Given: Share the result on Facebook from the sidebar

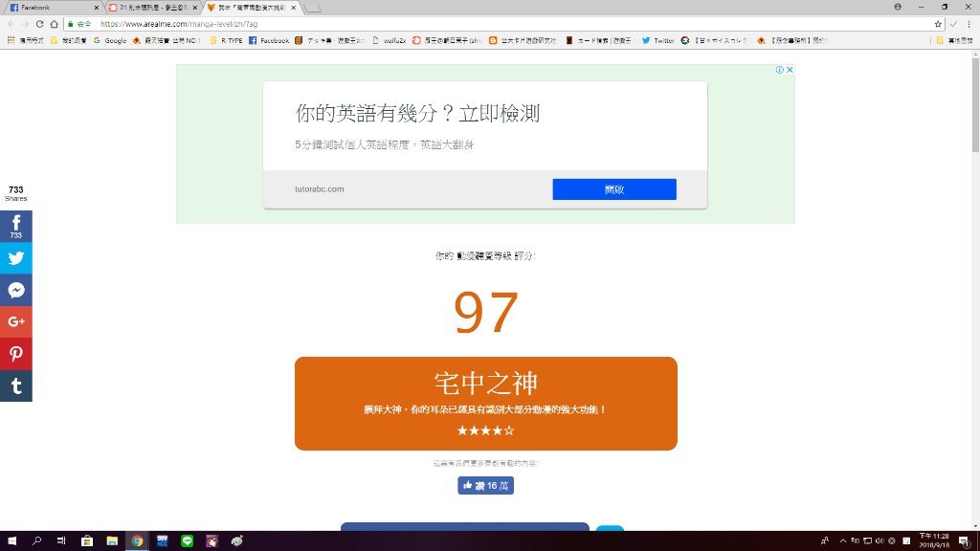Looking at the screenshot, I should click(x=16, y=226).
